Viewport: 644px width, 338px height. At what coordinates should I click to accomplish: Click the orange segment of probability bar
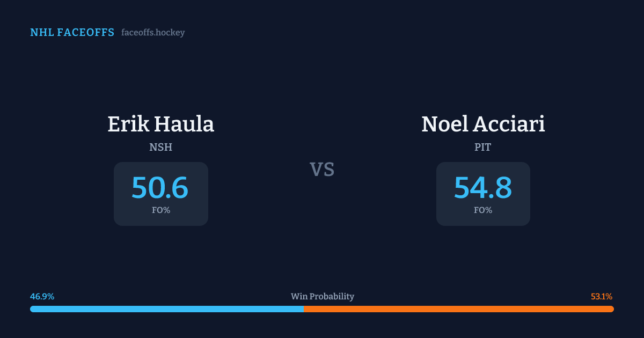[459, 309]
